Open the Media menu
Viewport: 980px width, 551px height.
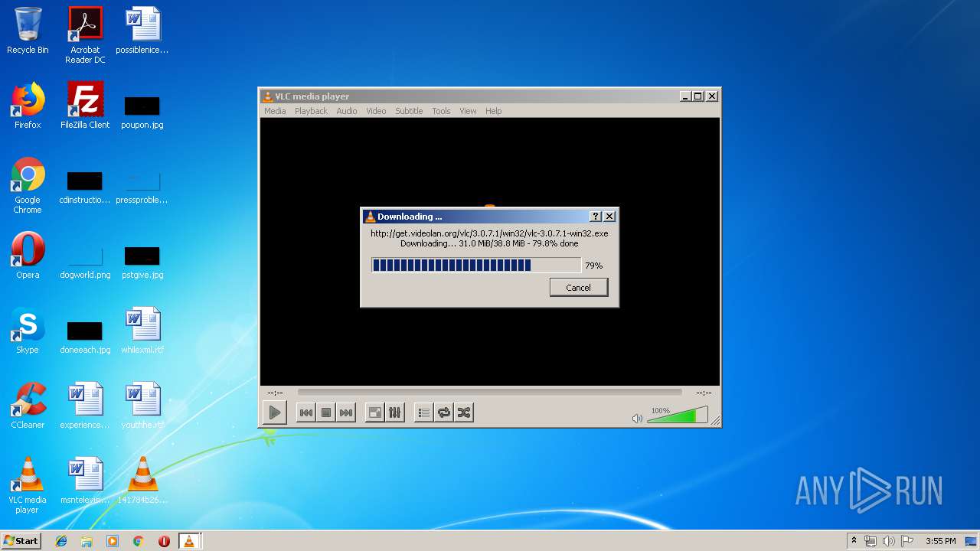coord(275,111)
